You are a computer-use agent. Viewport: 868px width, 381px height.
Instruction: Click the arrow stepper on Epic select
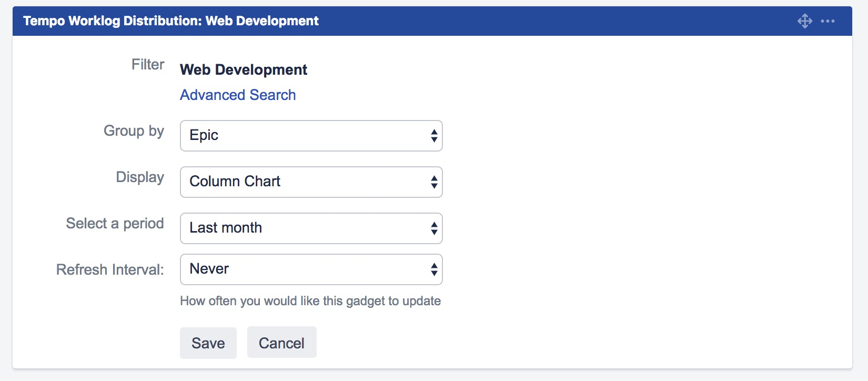(434, 136)
